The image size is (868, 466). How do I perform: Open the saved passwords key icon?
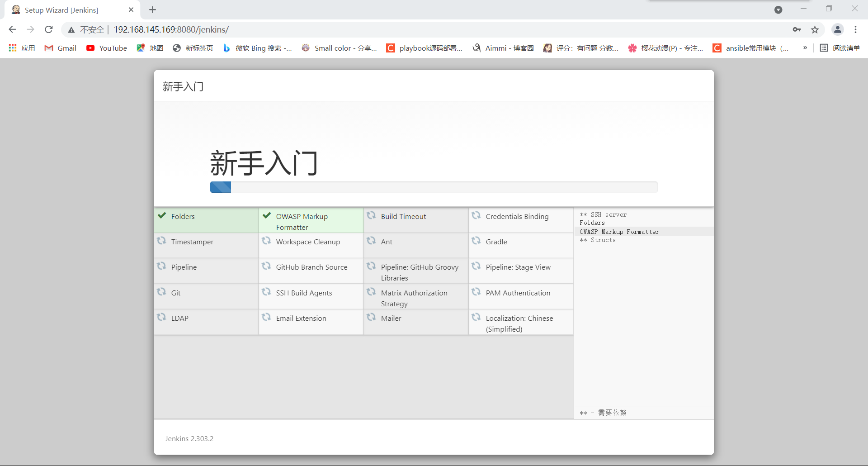click(x=797, y=30)
